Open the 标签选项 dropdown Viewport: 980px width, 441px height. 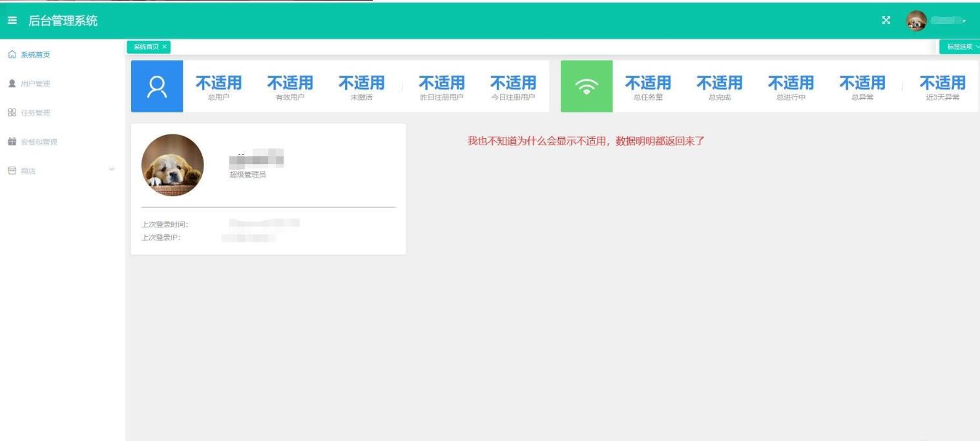[961, 47]
